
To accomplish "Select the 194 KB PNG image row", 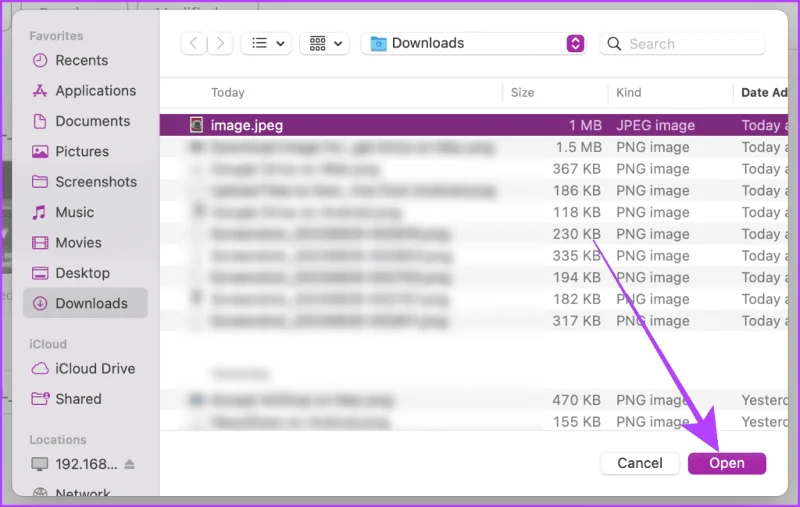I will tap(473, 277).
